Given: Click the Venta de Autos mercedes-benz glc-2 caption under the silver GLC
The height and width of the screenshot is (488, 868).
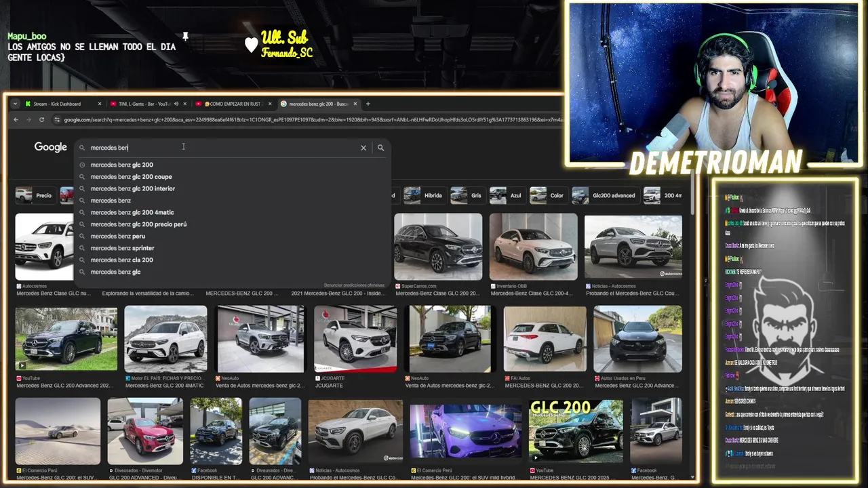Looking at the screenshot, I should click(260, 386).
